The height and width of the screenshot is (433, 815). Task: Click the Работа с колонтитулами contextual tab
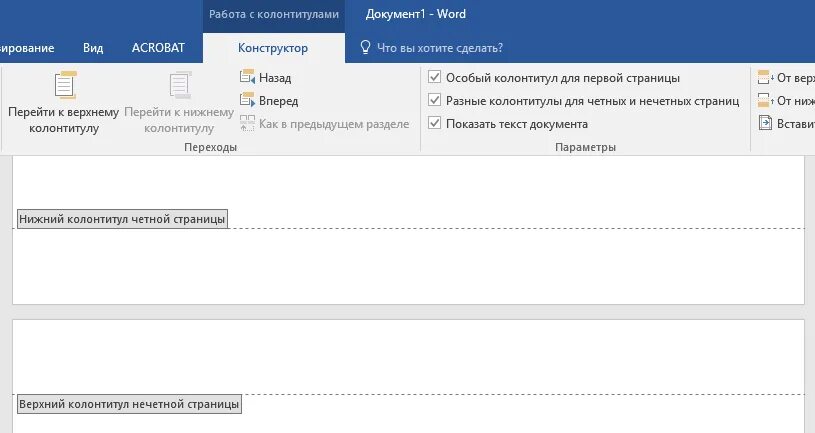(x=274, y=15)
